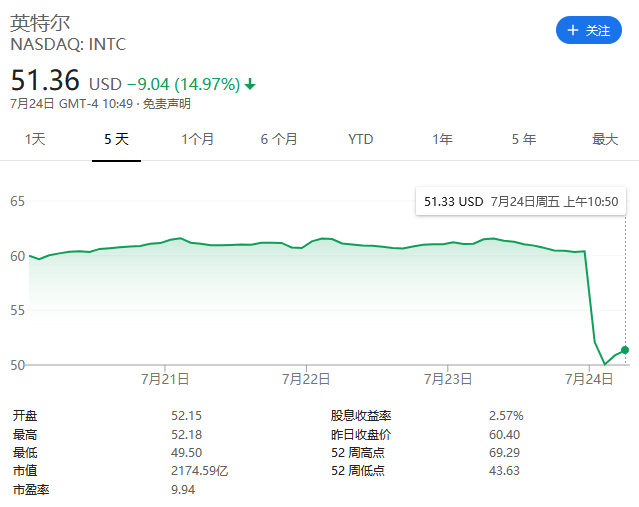639x507 pixels.
Task: Click the 7月21日 date label on axis
Action: pyautogui.click(x=165, y=379)
